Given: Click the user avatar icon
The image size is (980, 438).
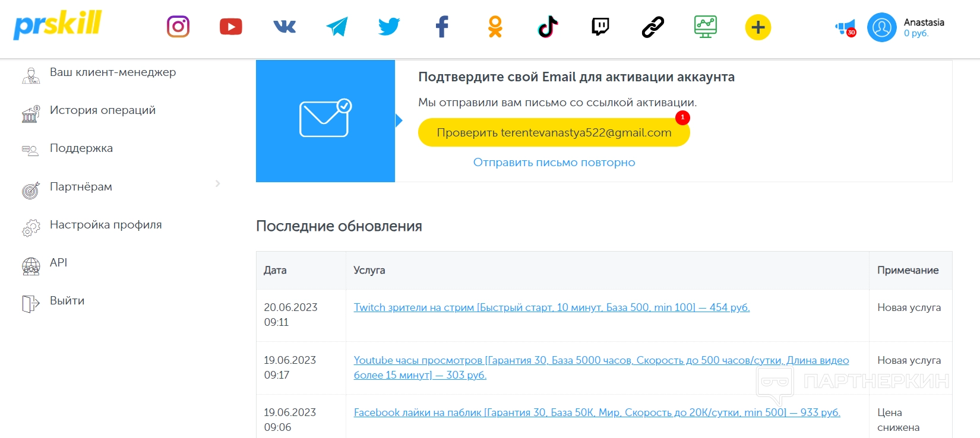Looking at the screenshot, I should coord(882,27).
